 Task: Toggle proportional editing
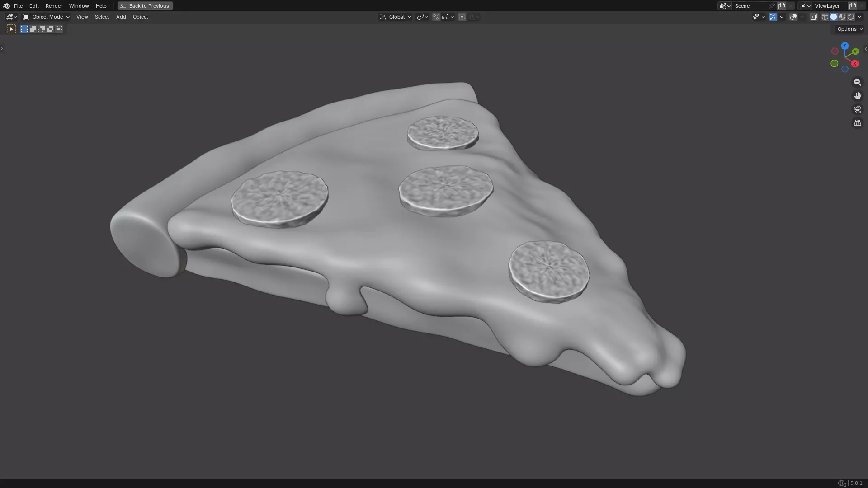[462, 17]
